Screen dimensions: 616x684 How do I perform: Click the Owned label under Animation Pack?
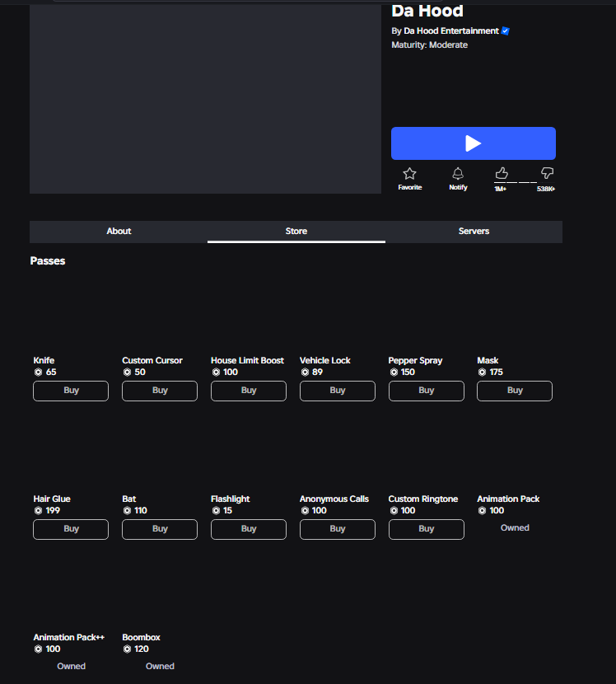click(515, 527)
